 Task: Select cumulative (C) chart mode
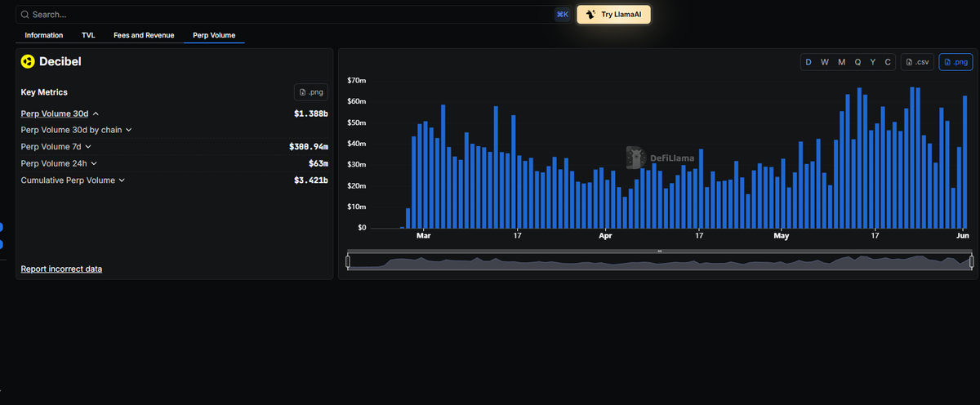(888, 62)
